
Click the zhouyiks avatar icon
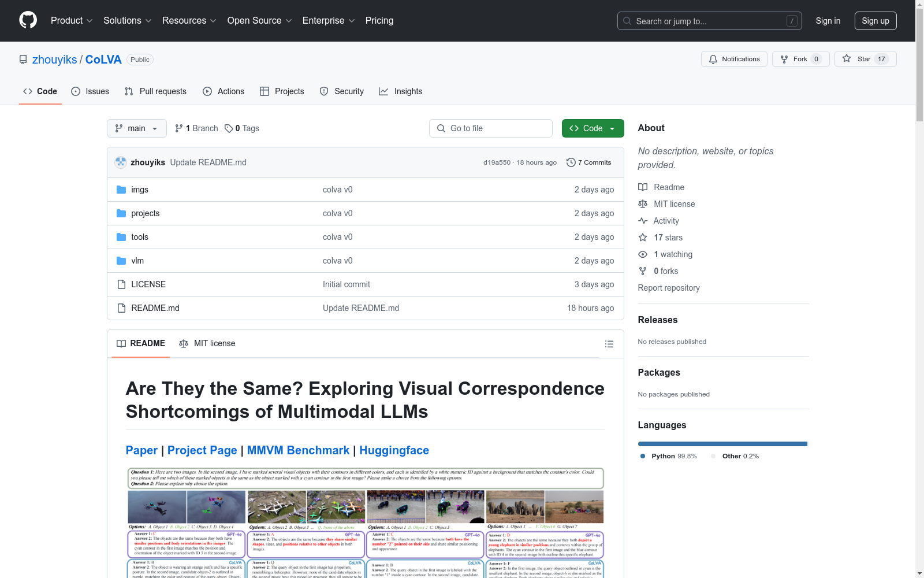(x=121, y=162)
